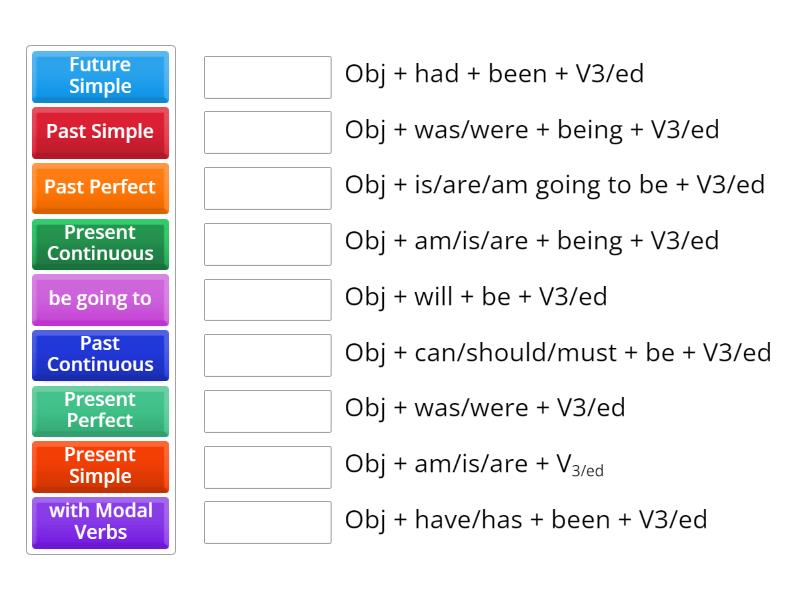Select the Past Continuous tile
800x600 pixels.
(x=99, y=355)
